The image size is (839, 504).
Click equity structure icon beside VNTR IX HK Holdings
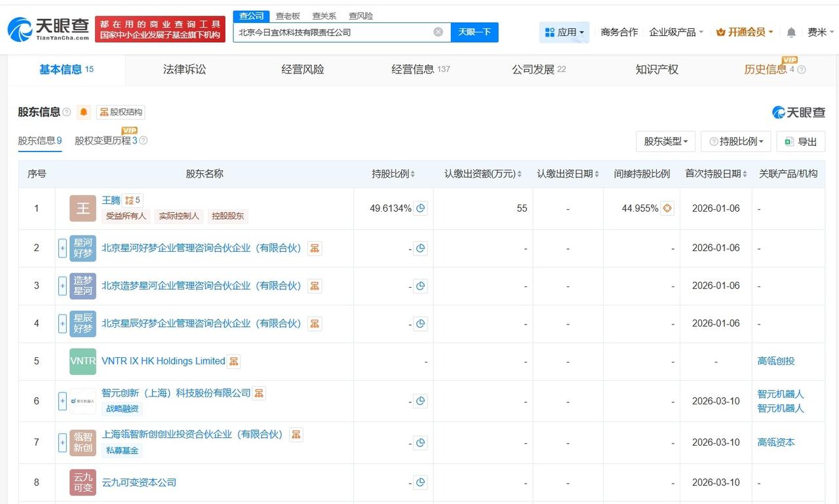coord(234,361)
